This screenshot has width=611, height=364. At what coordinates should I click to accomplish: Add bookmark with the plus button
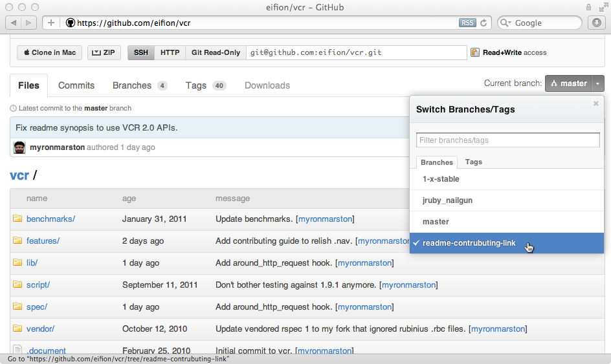click(51, 23)
